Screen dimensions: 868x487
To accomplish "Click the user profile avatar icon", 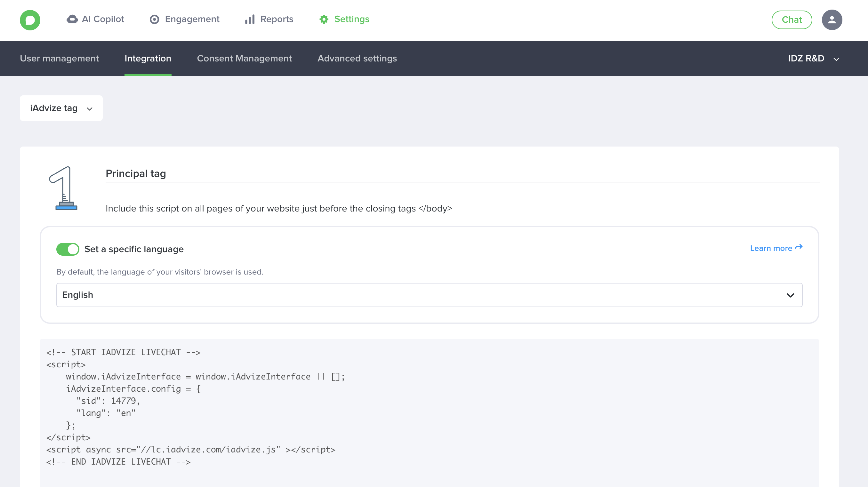I will (x=832, y=20).
